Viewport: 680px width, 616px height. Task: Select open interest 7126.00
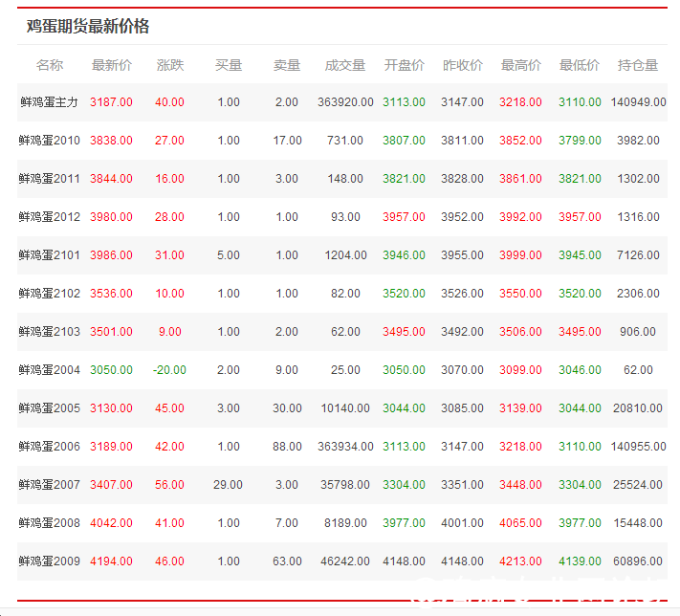coord(638,255)
